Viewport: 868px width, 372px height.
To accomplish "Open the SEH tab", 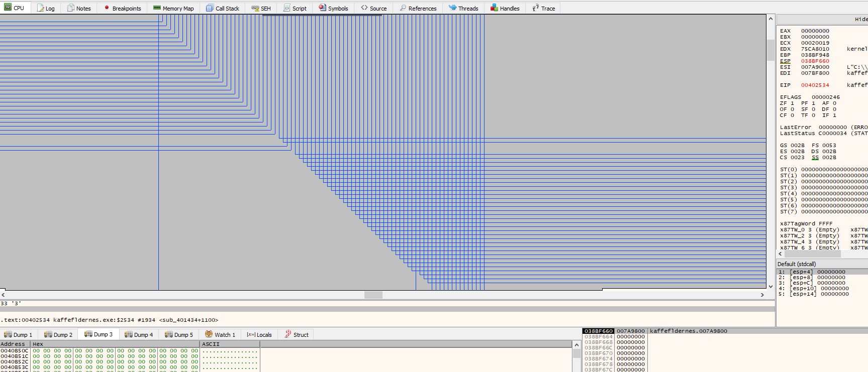I will point(261,9).
